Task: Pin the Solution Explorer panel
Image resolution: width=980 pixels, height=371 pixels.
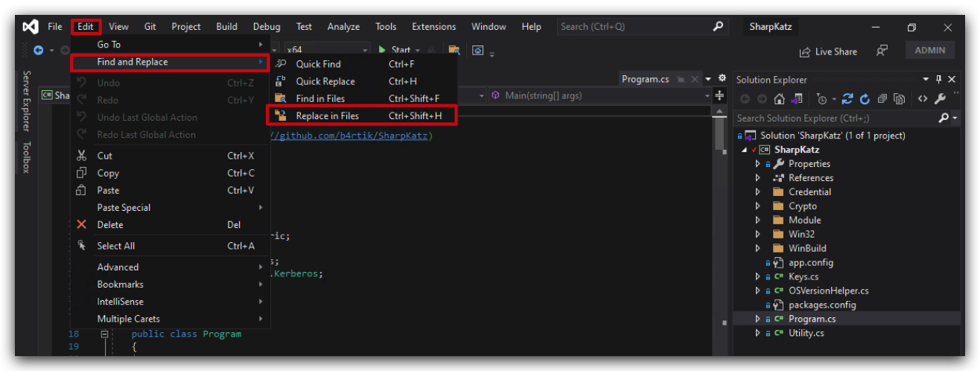Action: pyautogui.click(x=939, y=79)
